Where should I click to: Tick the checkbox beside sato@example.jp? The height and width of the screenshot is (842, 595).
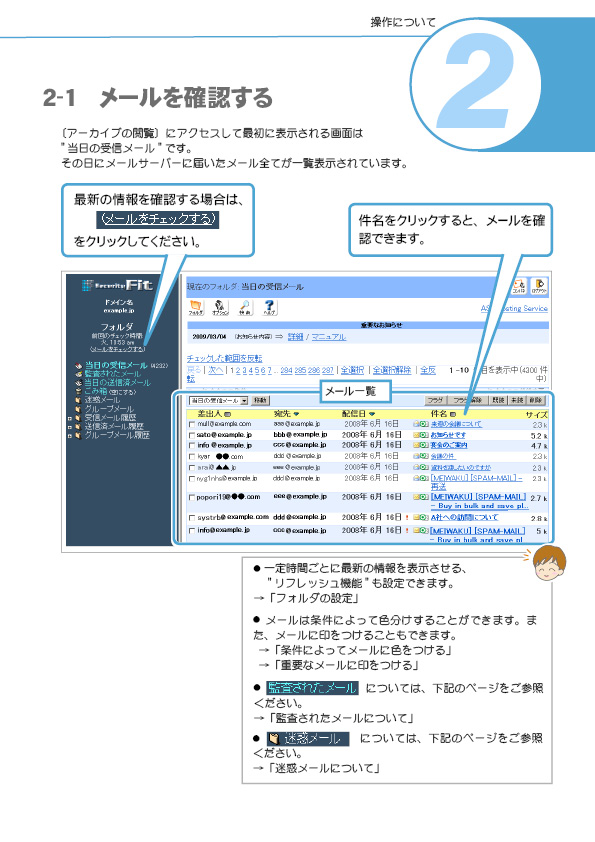(x=192, y=435)
